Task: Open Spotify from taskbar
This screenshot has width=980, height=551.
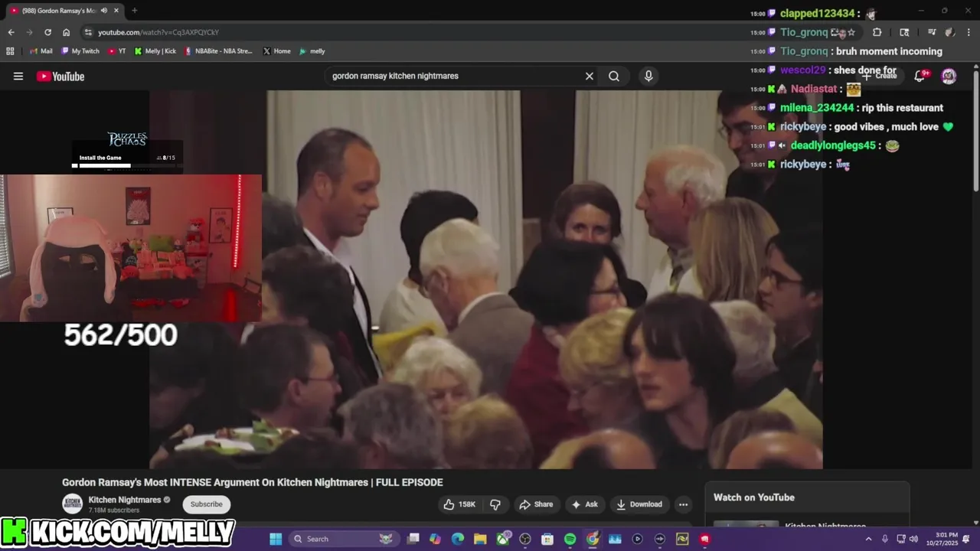Action: pyautogui.click(x=570, y=539)
